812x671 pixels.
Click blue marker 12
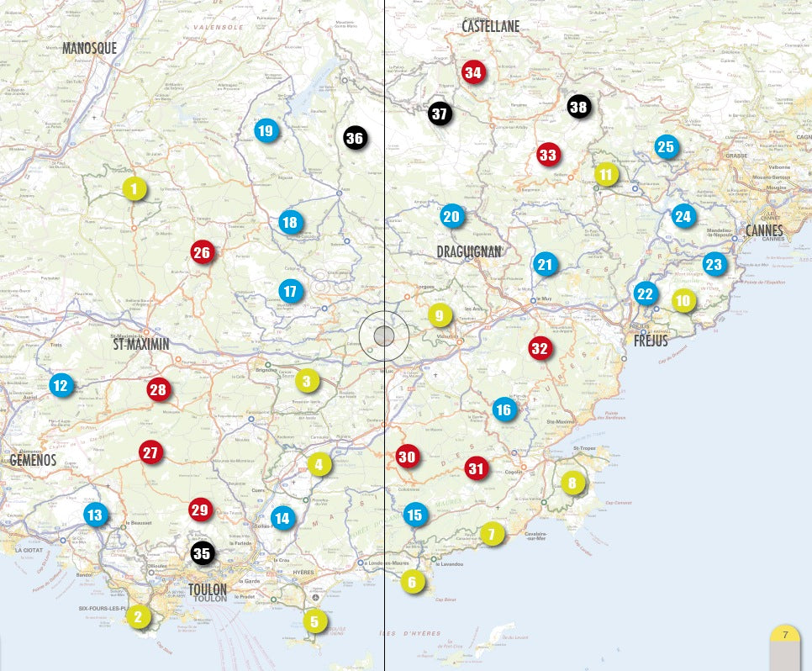[x=61, y=386]
